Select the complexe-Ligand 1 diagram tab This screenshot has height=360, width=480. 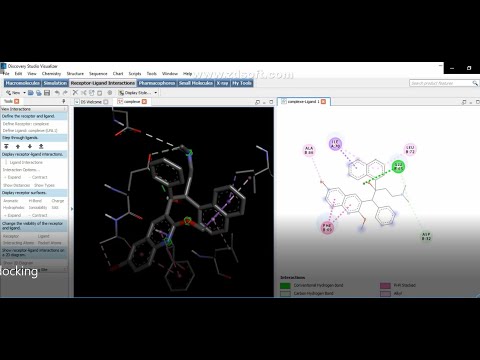[303, 101]
